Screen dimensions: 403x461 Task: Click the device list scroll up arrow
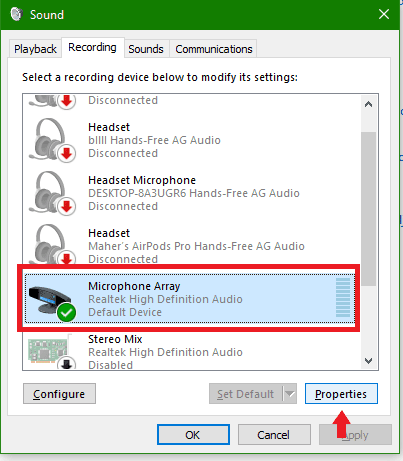(x=368, y=104)
